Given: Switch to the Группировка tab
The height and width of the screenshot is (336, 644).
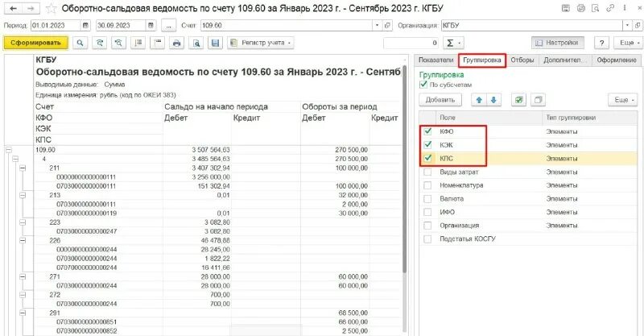Looking at the screenshot, I should (x=481, y=60).
